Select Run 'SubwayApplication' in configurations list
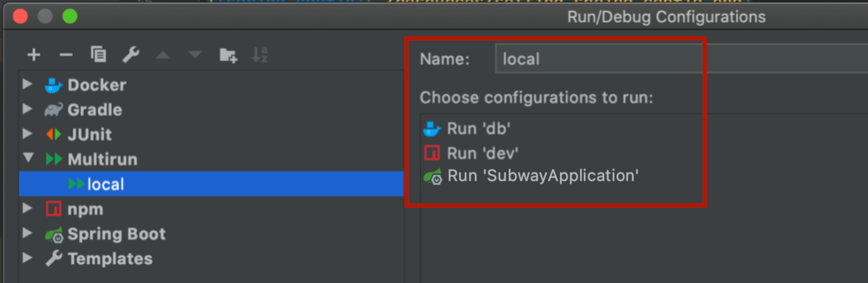 point(543,176)
